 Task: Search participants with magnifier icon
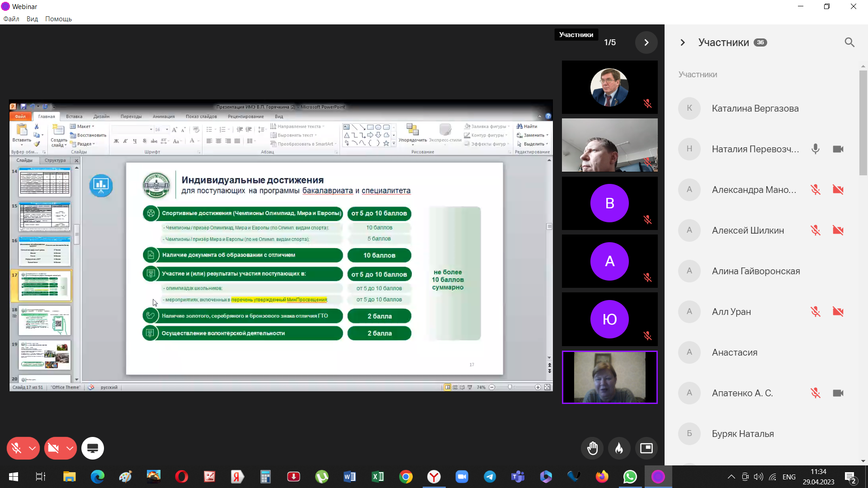849,42
